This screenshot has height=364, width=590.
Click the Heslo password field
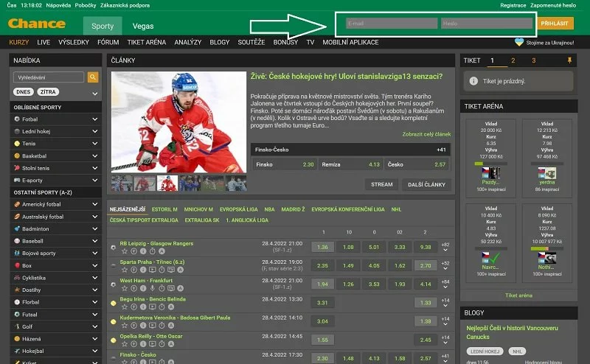[x=487, y=24]
